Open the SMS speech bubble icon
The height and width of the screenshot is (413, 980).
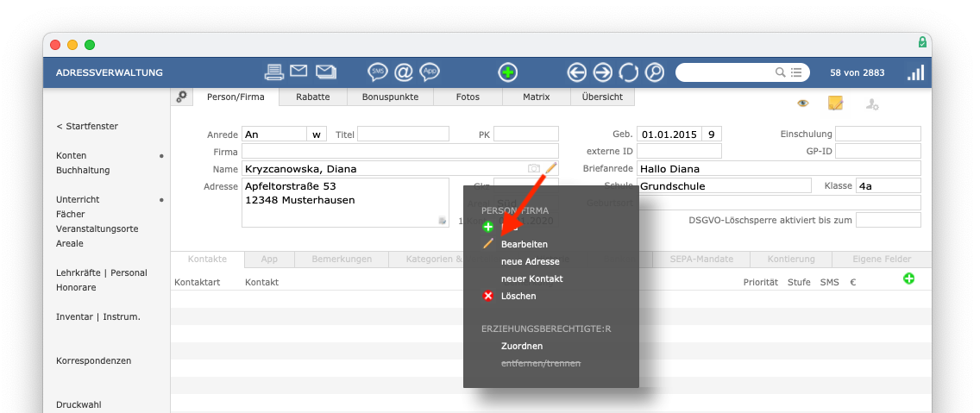378,72
